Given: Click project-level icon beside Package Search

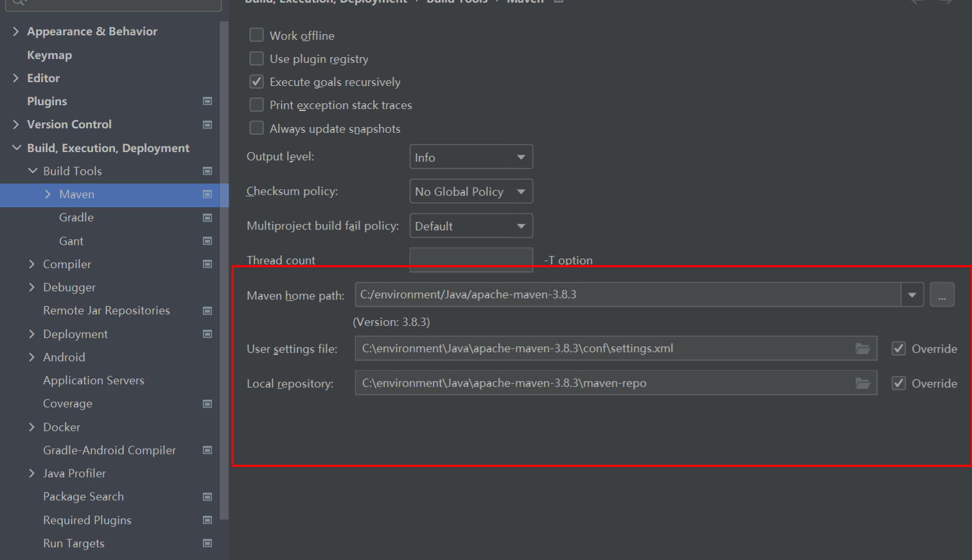Looking at the screenshot, I should click(207, 497).
